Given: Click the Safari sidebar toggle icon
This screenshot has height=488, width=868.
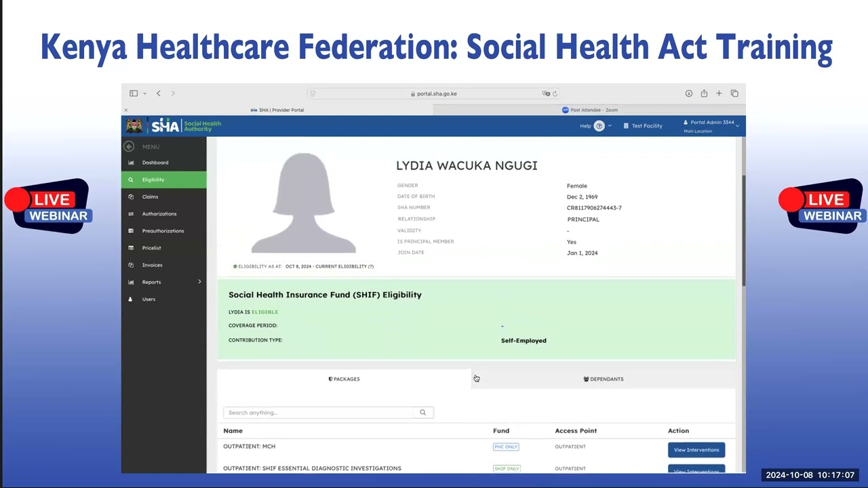Looking at the screenshot, I should [x=134, y=94].
